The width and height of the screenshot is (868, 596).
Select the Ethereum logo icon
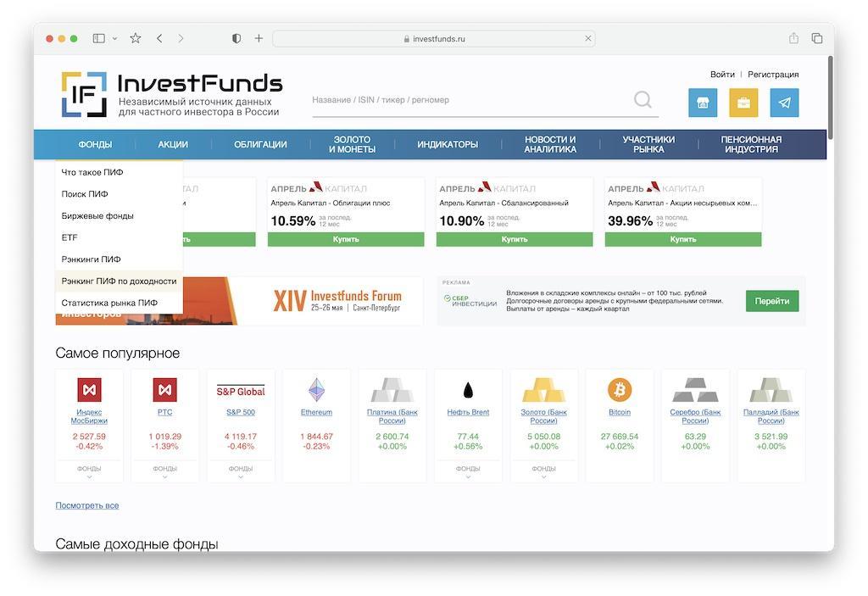[316, 390]
